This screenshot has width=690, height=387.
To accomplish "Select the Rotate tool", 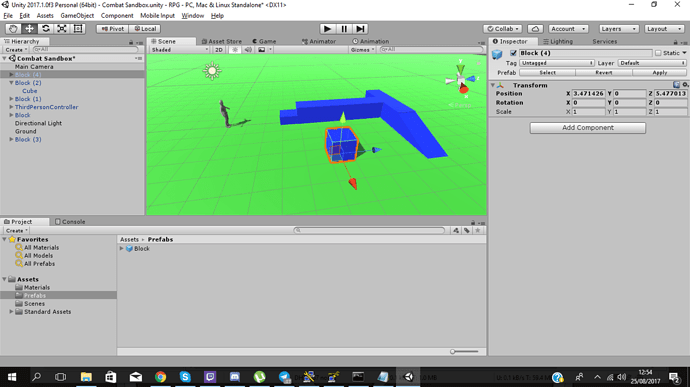I will tap(45, 29).
